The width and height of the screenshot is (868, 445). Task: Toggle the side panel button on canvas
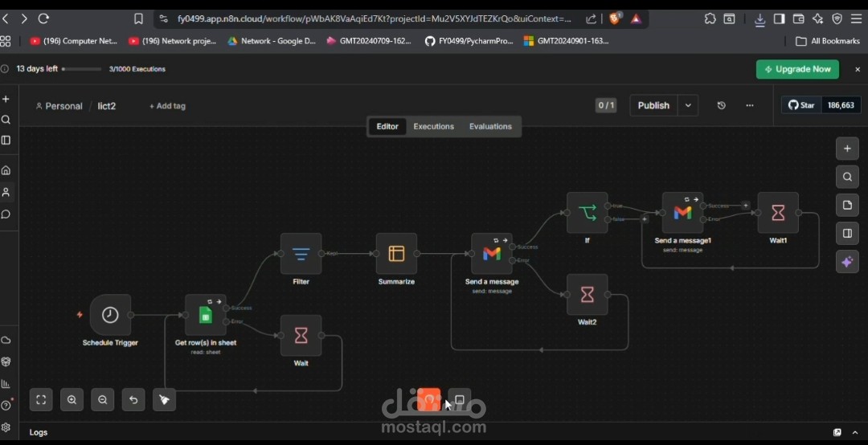coord(847,234)
